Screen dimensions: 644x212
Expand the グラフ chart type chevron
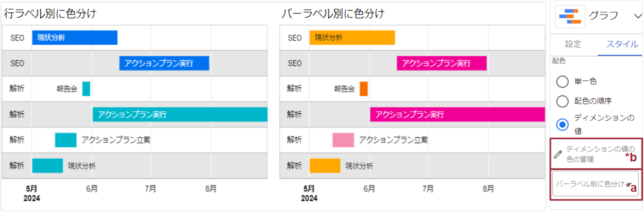point(636,16)
